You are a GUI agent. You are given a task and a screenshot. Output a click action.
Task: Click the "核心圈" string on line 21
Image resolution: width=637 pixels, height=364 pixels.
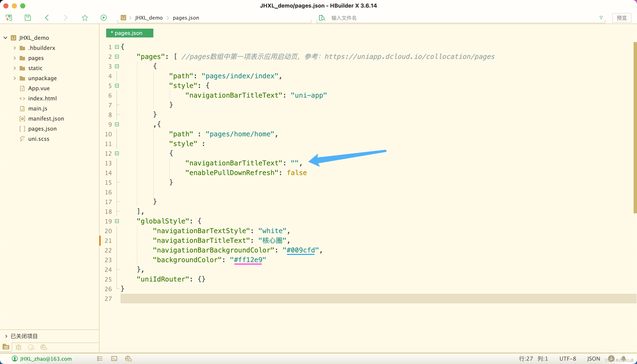272,240
